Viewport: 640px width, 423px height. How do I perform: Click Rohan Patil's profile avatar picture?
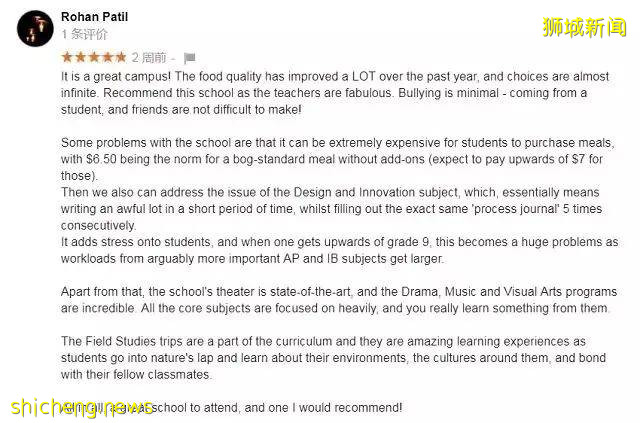[35, 28]
